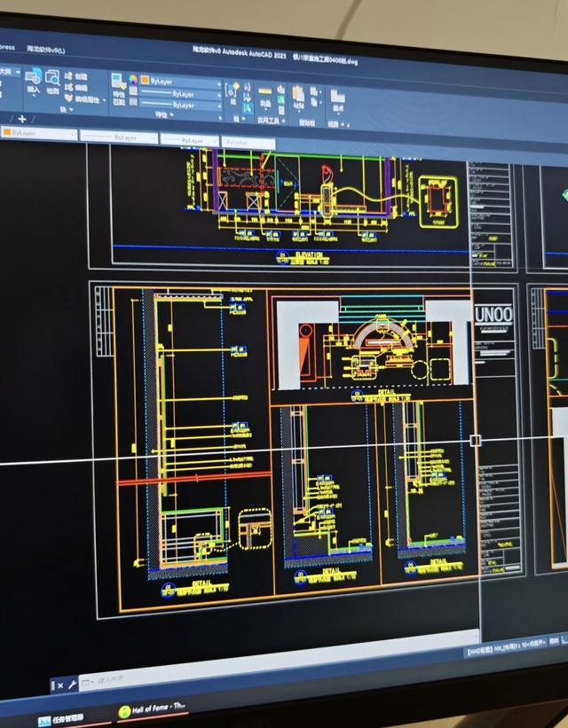
Task: Open the 海龙软件v9(L) menu tab
Action: pyautogui.click(x=46, y=50)
